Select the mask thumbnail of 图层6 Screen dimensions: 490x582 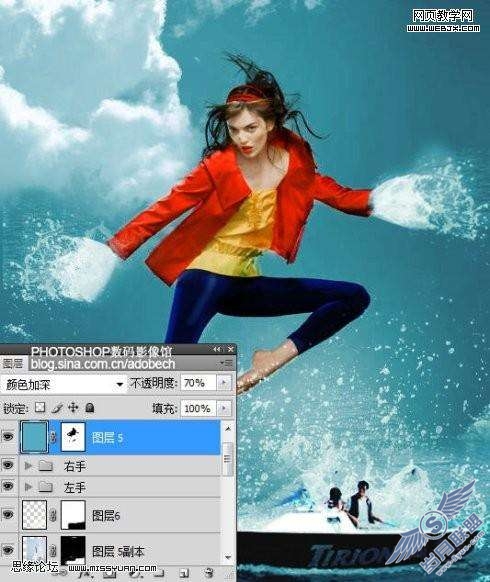tap(73, 514)
